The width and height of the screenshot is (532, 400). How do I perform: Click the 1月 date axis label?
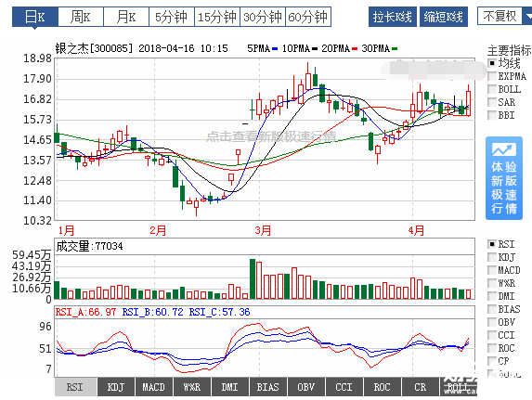[66, 231]
